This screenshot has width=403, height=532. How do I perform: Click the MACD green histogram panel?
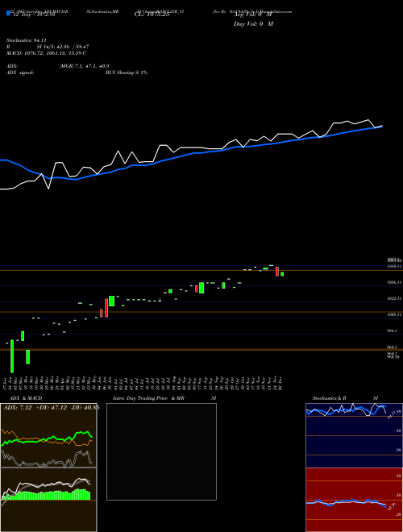[x=48, y=499]
